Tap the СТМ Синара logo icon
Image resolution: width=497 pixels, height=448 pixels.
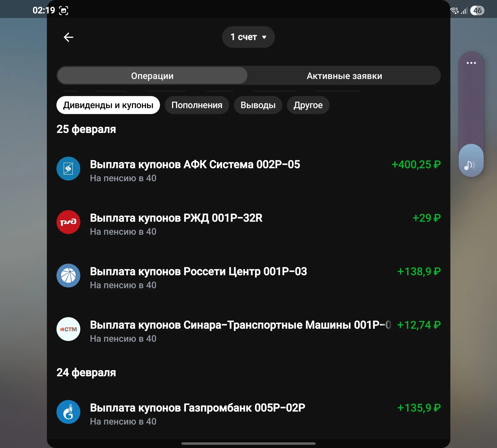(68, 329)
